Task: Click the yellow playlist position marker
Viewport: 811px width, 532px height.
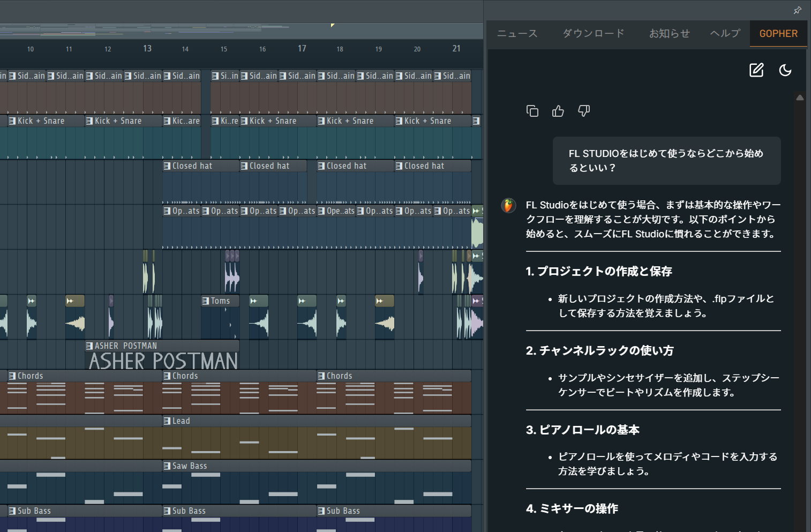Action: pos(333,25)
